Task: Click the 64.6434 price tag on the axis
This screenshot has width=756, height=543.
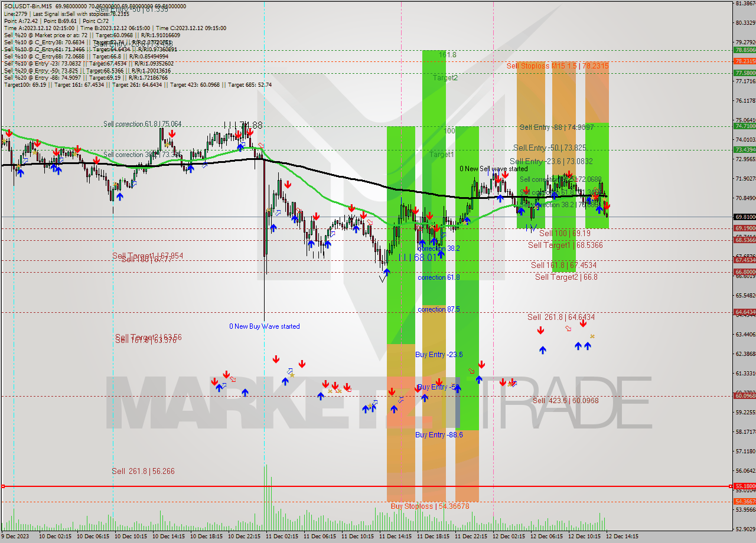Action: [x=745, y=312]
